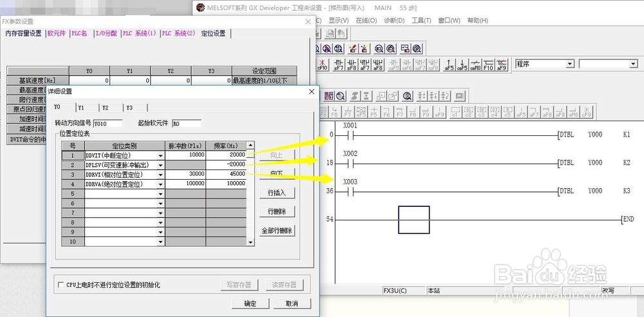
Task: Open the 在线(O) menu
Action: point(366,20)
